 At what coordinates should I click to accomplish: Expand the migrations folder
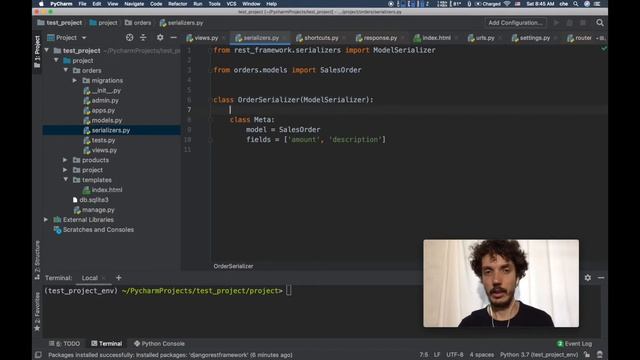click(75, 80)
